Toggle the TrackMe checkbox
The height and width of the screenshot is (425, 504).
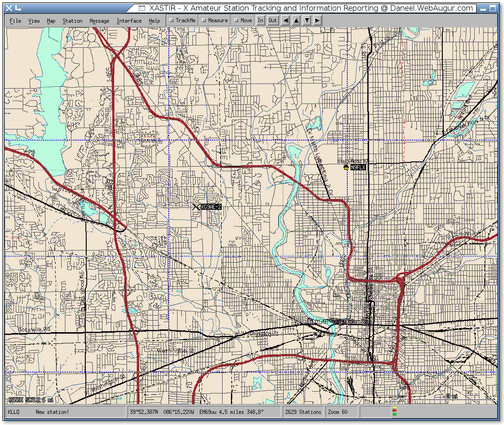182,20
